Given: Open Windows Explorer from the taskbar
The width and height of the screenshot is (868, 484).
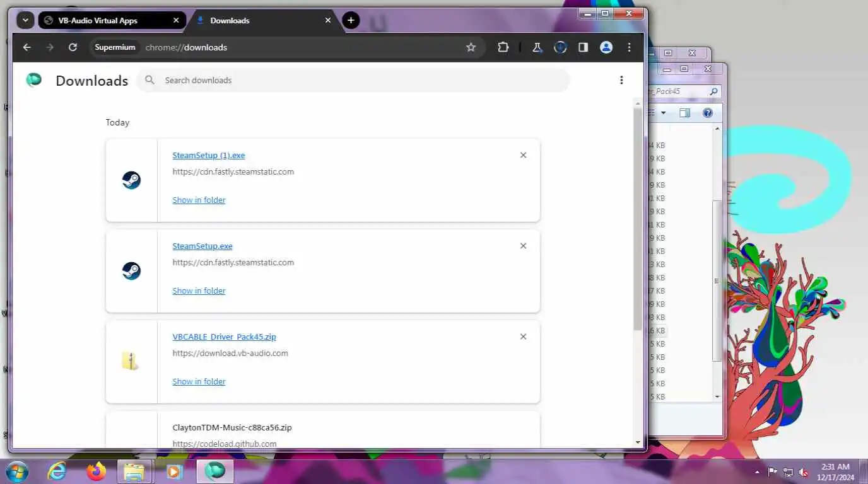Looking at the screenshot, I should tap(134, 471).
